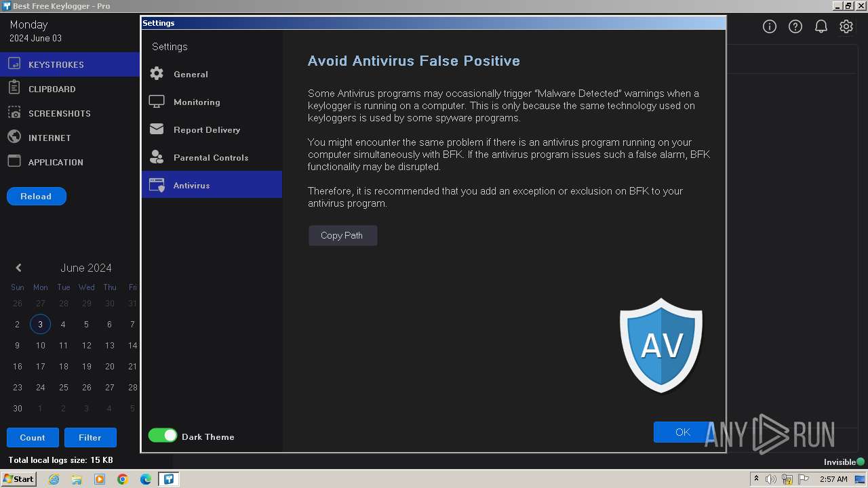868x488 pixels.
Task: Select June 24 in the calendar
Action: pyautogui.click(x=40, y=387)
